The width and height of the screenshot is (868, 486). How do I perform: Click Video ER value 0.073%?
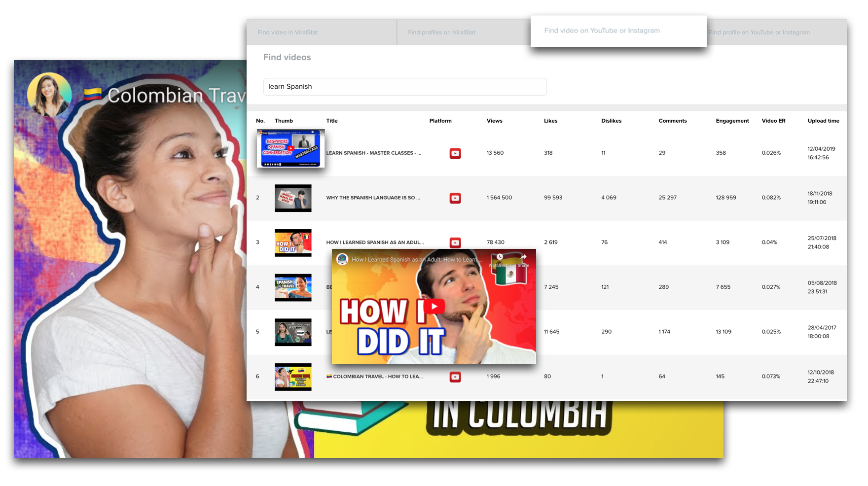tap(771, 377)
